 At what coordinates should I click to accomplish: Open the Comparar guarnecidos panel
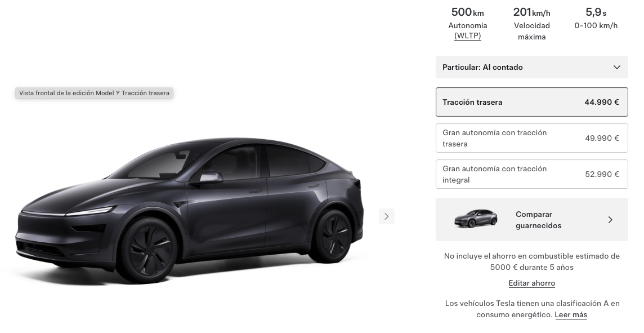532,220
